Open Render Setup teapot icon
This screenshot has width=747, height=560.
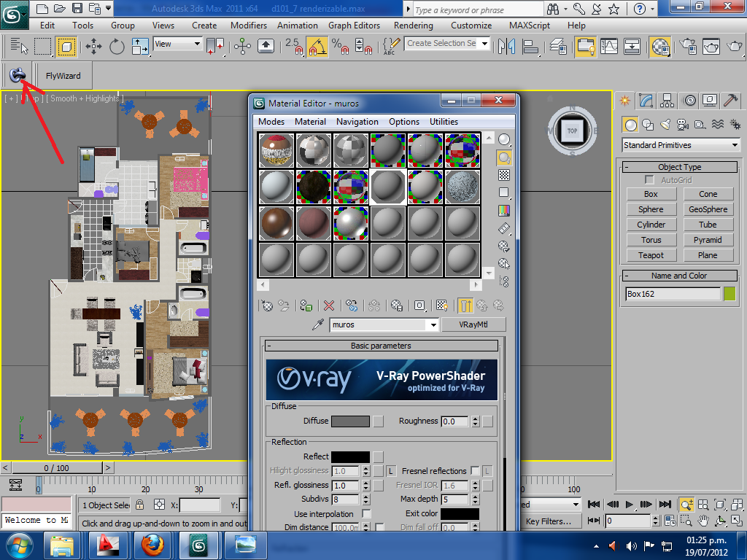(x=688, y=47)
